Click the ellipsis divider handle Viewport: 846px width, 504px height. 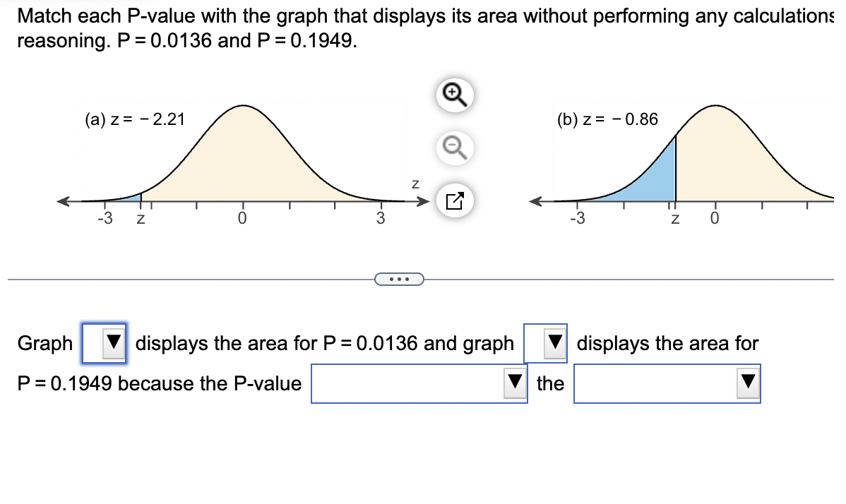pyautogui.click(x=399, y=280)
